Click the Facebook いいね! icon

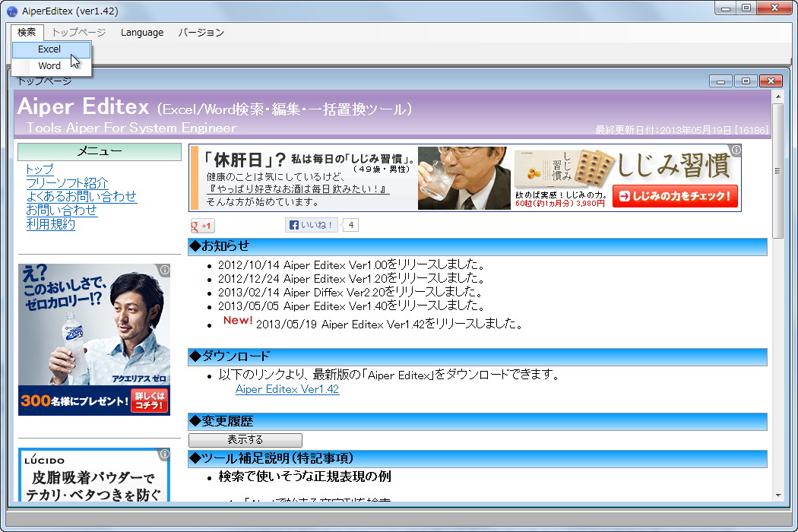coord(312,224)
